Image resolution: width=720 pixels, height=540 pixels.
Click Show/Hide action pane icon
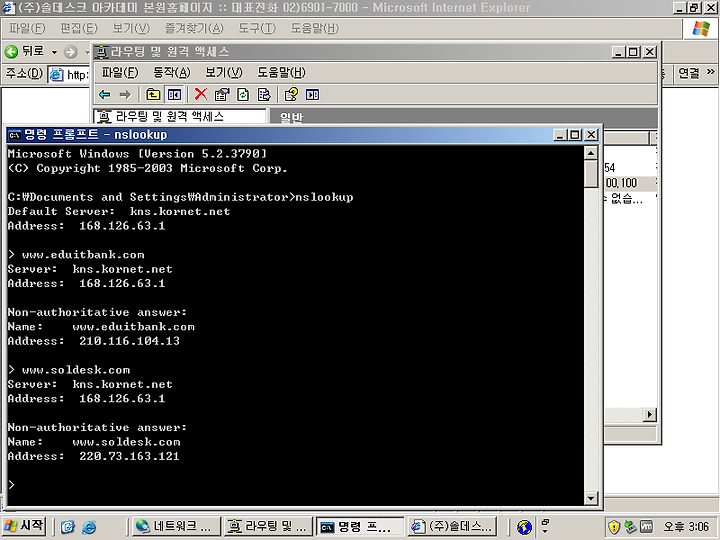(312, 95)
